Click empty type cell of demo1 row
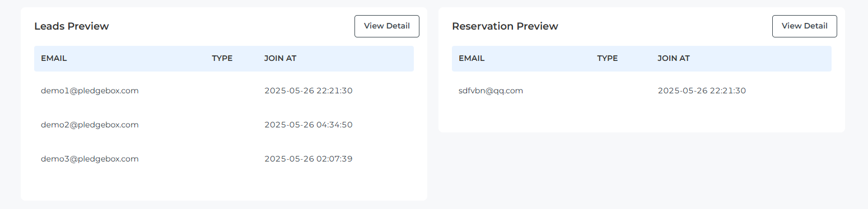The height and width of the screenshot is (209, 868). [x=231, y=91]
